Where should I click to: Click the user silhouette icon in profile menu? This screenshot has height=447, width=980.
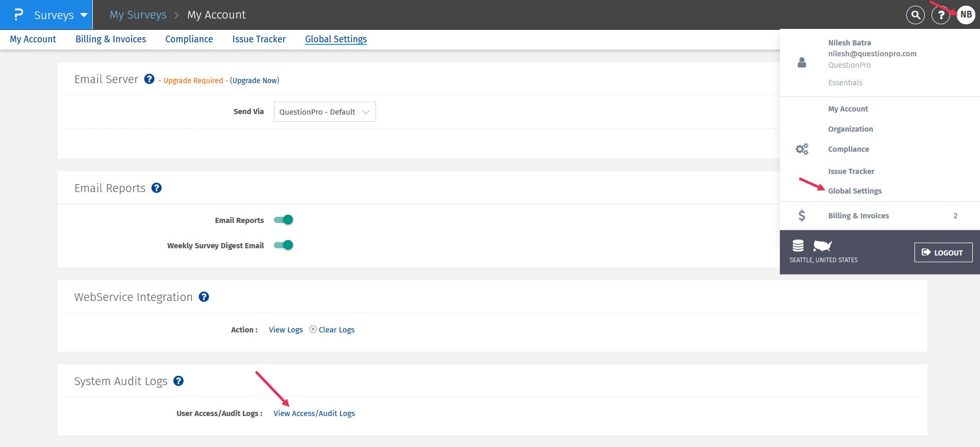802,62
